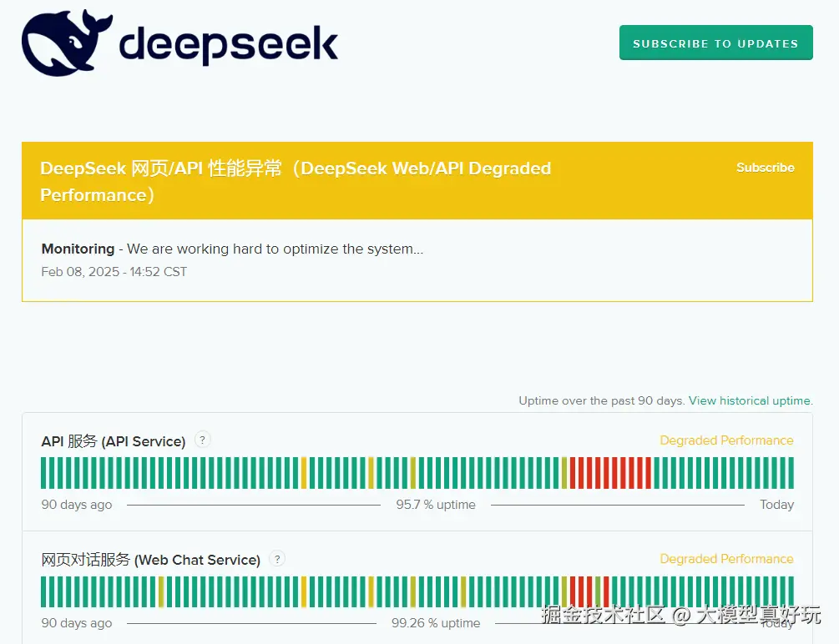The image size is (839, 644).
Task: Click the Today label under API Service
Action: click(x=777, y=505)
